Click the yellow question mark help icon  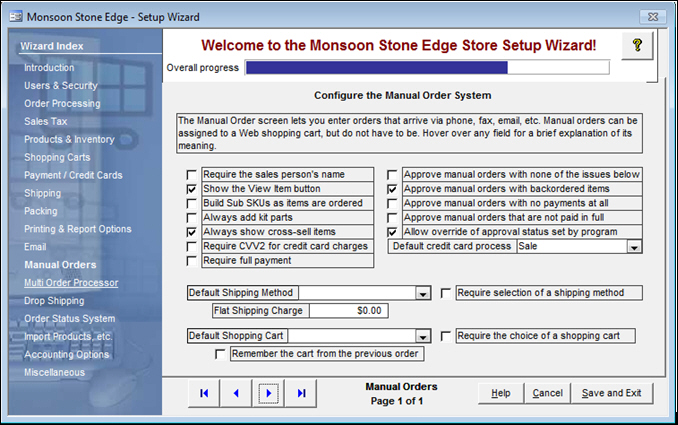click(637, 46)
